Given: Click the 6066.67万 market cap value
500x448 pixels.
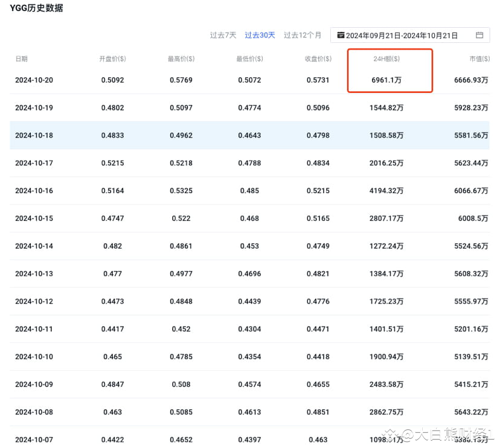Looking at the screenshot, I should 471,191.
